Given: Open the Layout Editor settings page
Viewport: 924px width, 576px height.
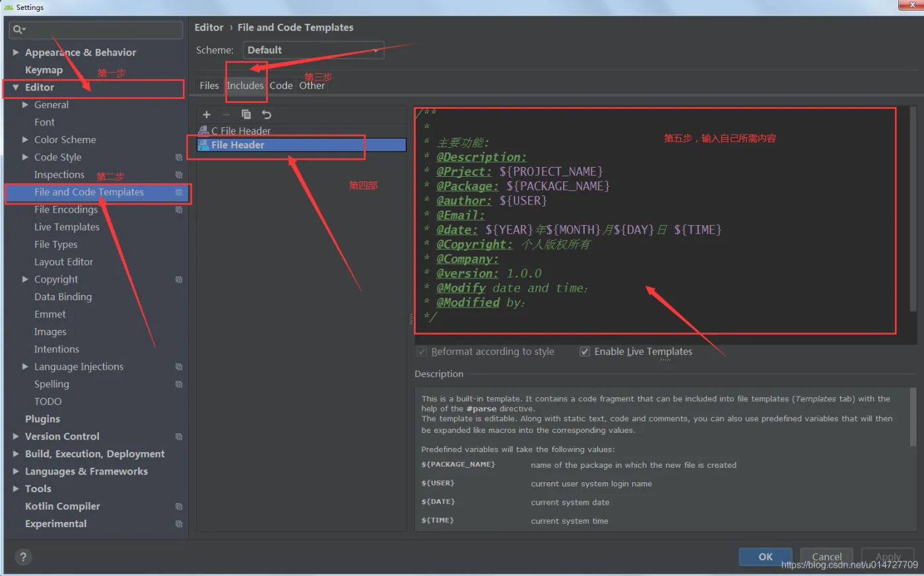Looking at the screenshot, I should click(x=63, y=262).
